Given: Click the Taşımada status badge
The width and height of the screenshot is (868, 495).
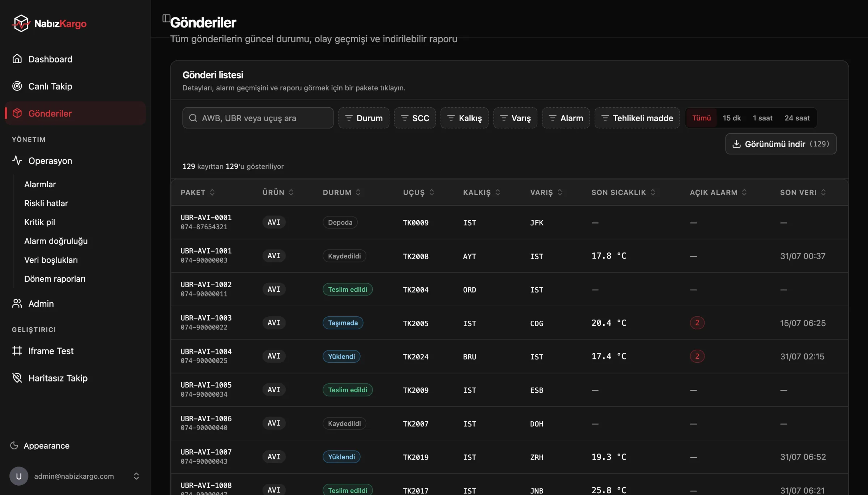Looking at the screenshot, I should (343, 323).
